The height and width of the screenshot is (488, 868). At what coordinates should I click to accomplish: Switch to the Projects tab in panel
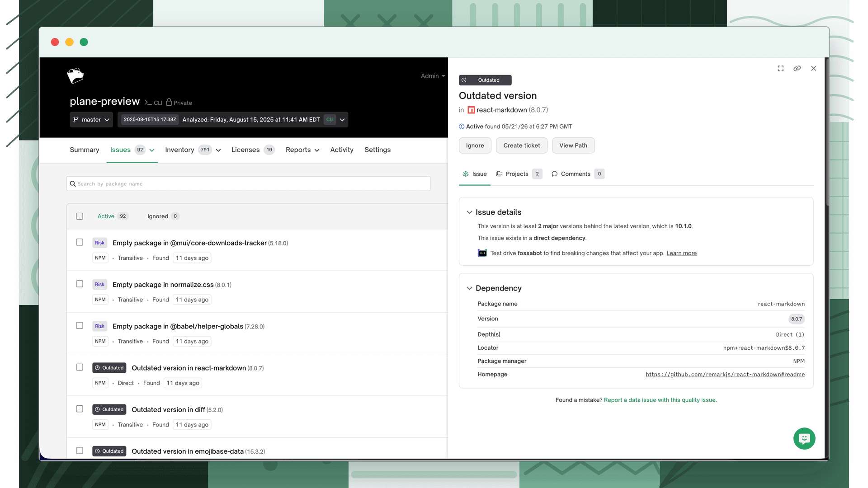[x=519, y=174]
